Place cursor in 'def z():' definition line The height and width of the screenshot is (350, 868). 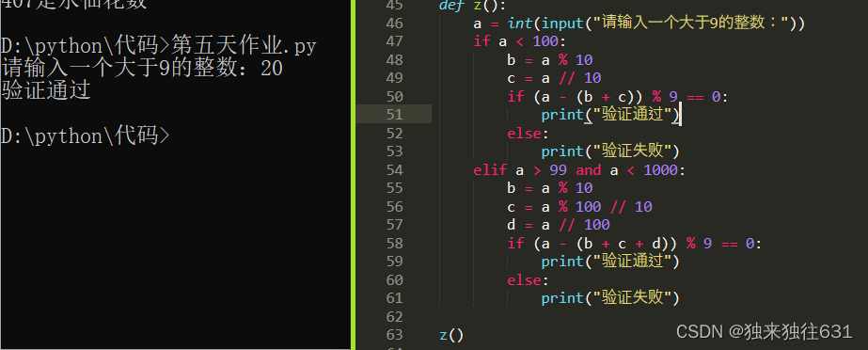pos(472,6)
